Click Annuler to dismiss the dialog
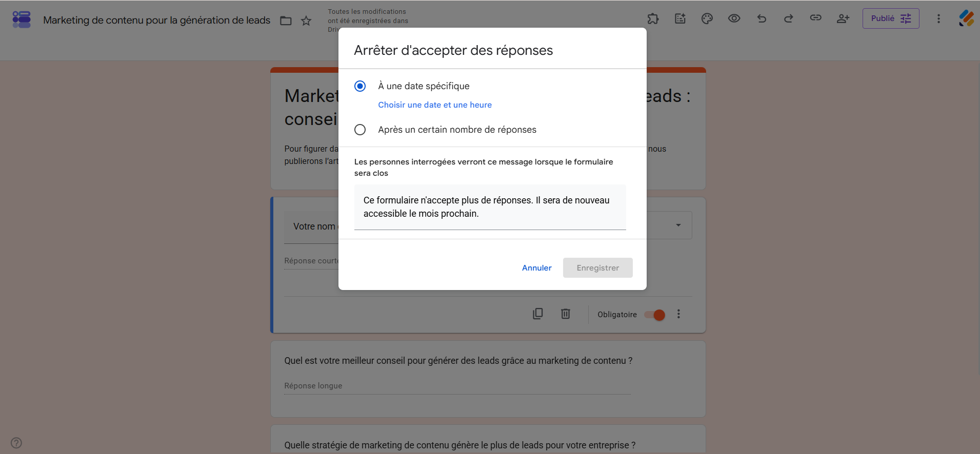Screen dimensions: 980x454 pyautogui.click(x=537, y=268)
